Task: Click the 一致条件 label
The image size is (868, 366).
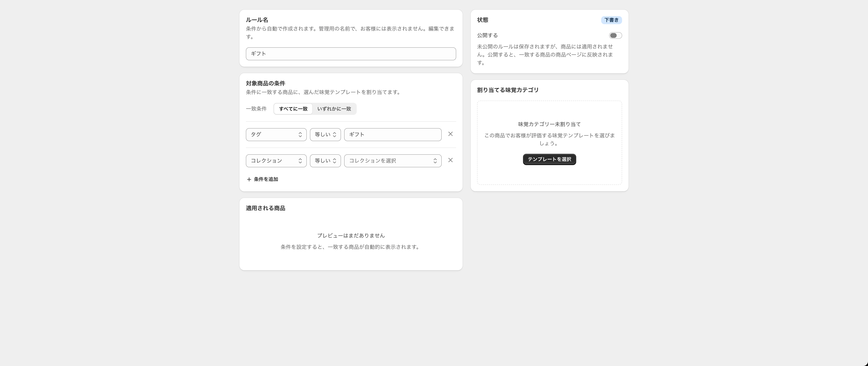Action: click(x=256, y=109)
